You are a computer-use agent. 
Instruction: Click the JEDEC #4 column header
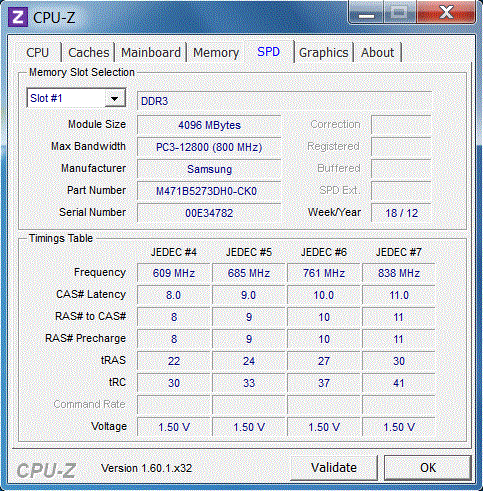click(174, 252)
